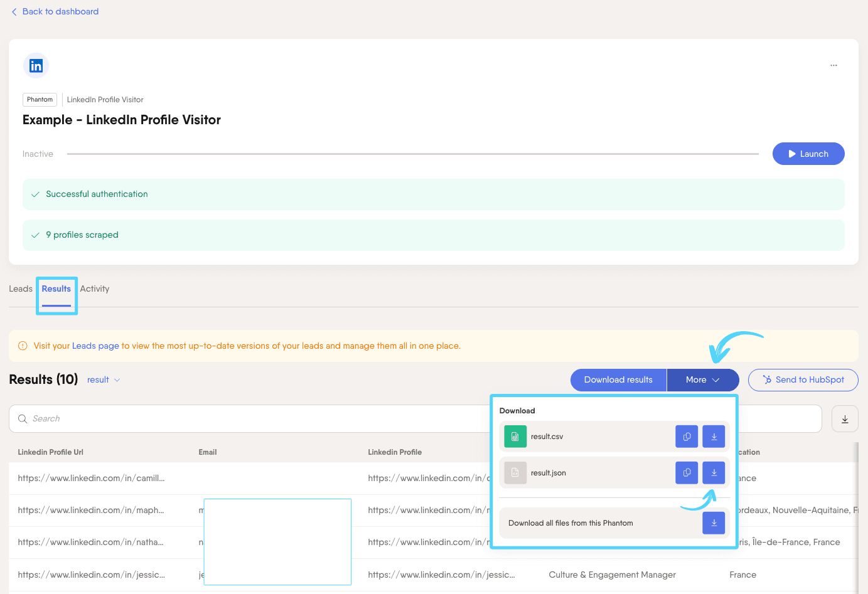Viewport: 868px width, 594px height.
Task: Click the Linkedin Profile Url column header
Action: pyautogui.click(x=51, y=452)
